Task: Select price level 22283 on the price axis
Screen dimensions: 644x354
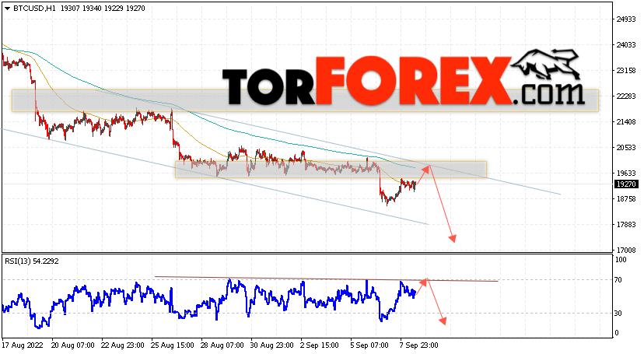Action: [626, 96]
